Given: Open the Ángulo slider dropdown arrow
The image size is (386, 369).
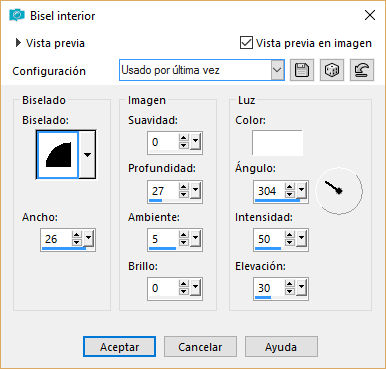Looking at the screenshot, I should pos(301,190).
